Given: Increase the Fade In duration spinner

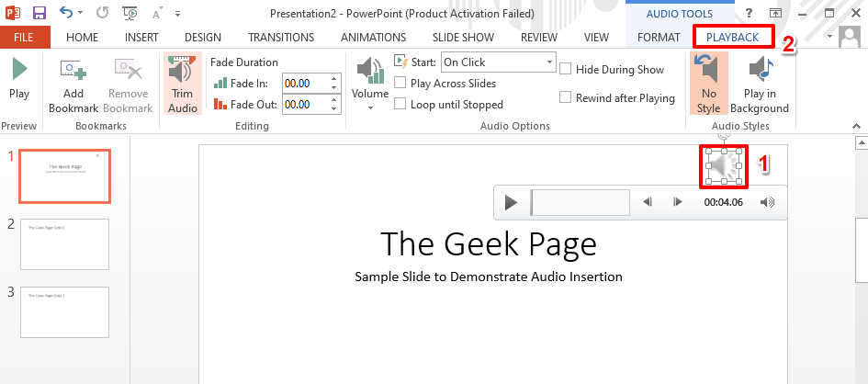Looking at the screenshot, I should [333, 78].
